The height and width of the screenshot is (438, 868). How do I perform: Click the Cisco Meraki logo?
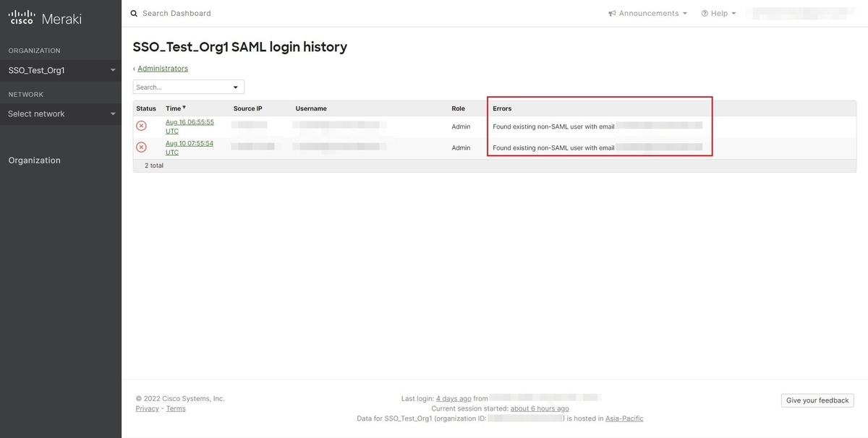click(45, 18)
